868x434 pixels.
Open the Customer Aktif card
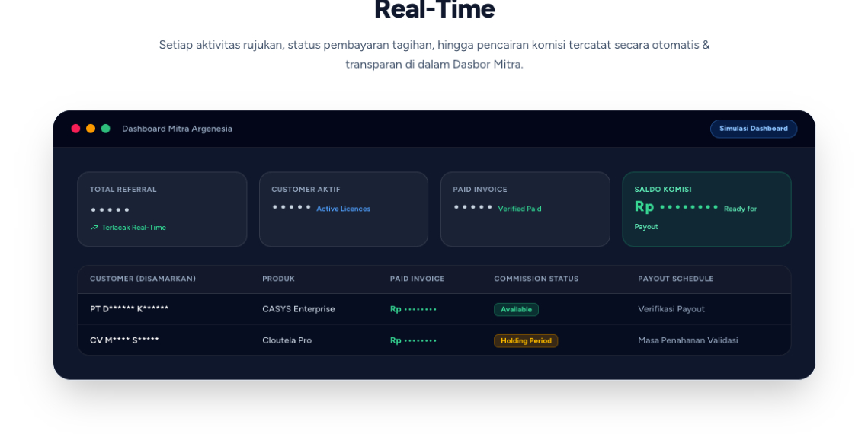click(344, 209)
